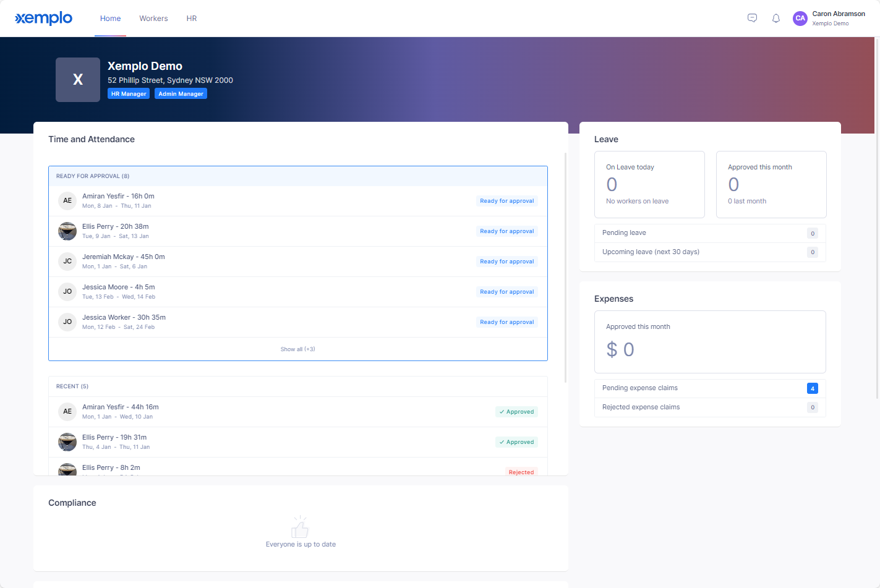Viewport: 880px width, 588px height.
Task: Open the On Leave today card
Action: point(649,184)
